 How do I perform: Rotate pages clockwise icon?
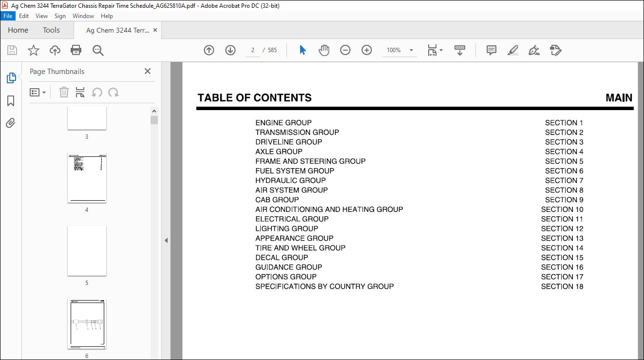pos(114,92)
